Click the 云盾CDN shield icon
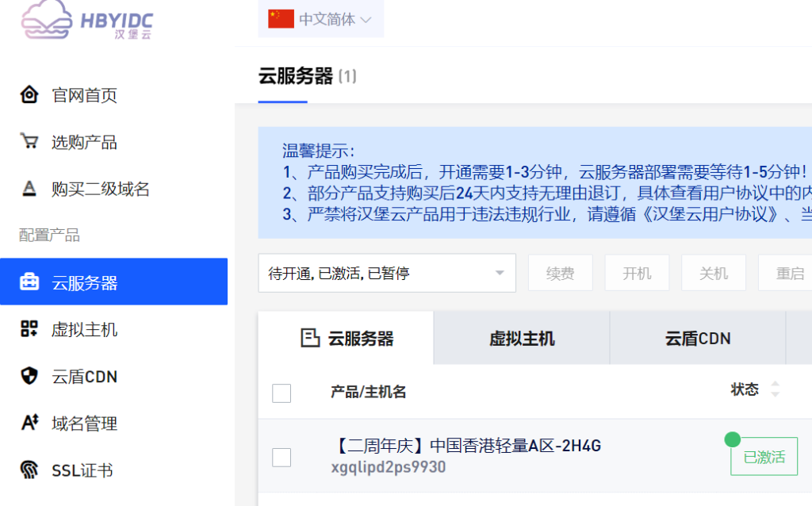The image size is (812, 506). pyautogui.click(x=29, y=376)
